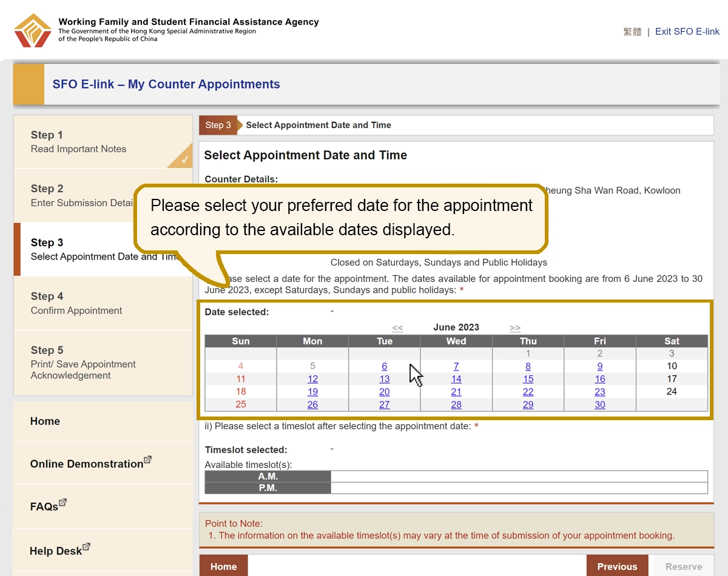This screenshot has width=728, height=576.
Task: Select 28 June in the calendar
Action: pos(456,404)
